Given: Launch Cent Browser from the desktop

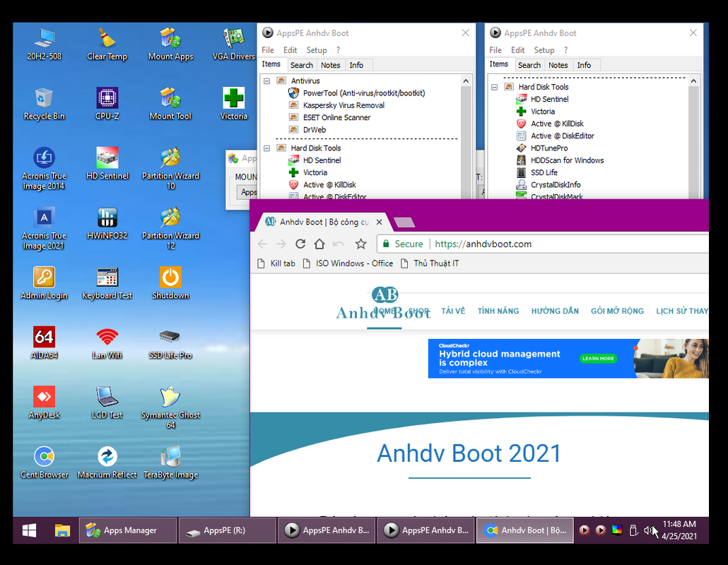Looking at the screenshot, I should click(44, 463).
